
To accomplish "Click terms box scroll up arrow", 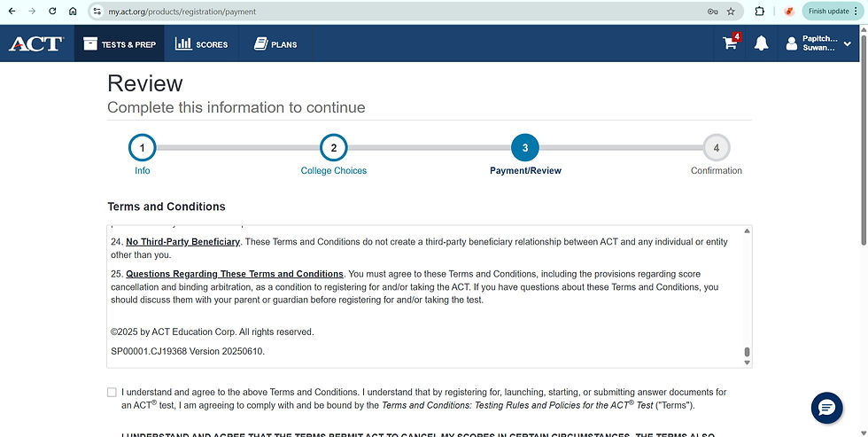I will [747, 230].
